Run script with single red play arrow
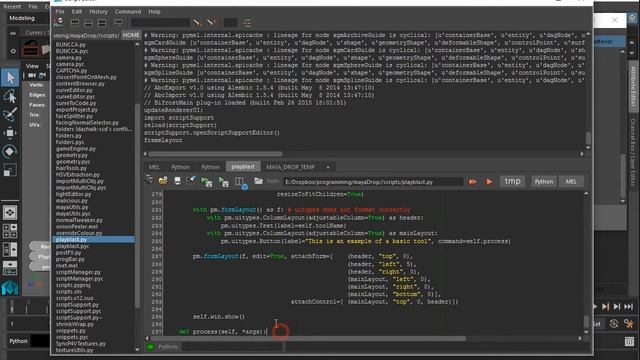The width and height of the screenshot is (640, 360). tap(489, 181)
